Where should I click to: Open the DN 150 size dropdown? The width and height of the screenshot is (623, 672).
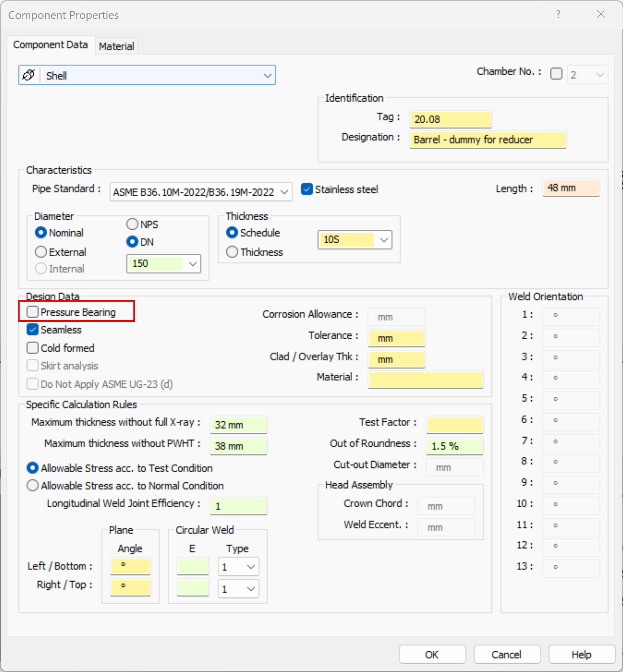click(x=164, y=264)
